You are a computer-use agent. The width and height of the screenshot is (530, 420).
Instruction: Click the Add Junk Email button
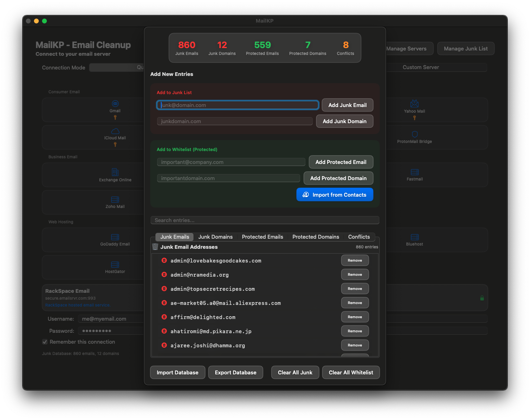347,105
